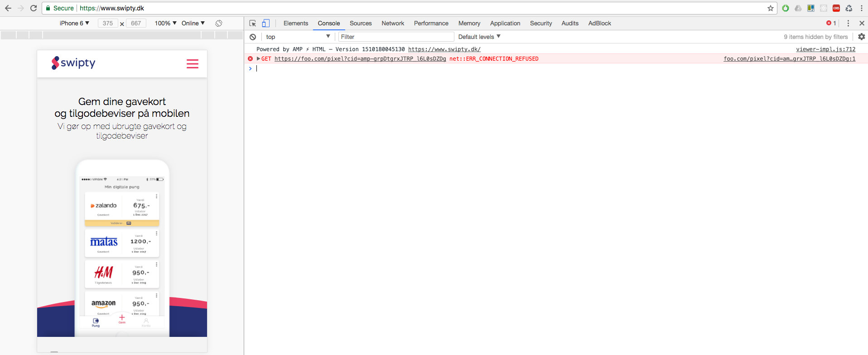
Task: Switch to the Audits tab
Action: tap(570, 23)
